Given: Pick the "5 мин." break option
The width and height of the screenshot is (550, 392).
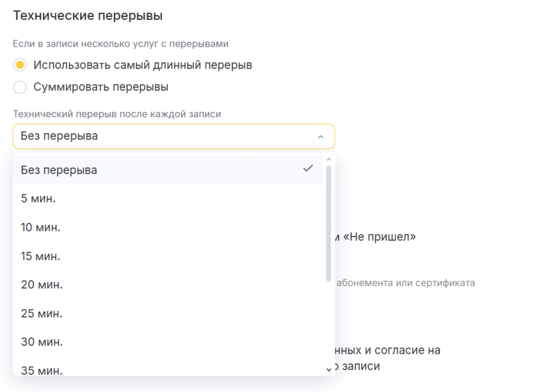Looking at the screenshot, I should click(38, 198).
